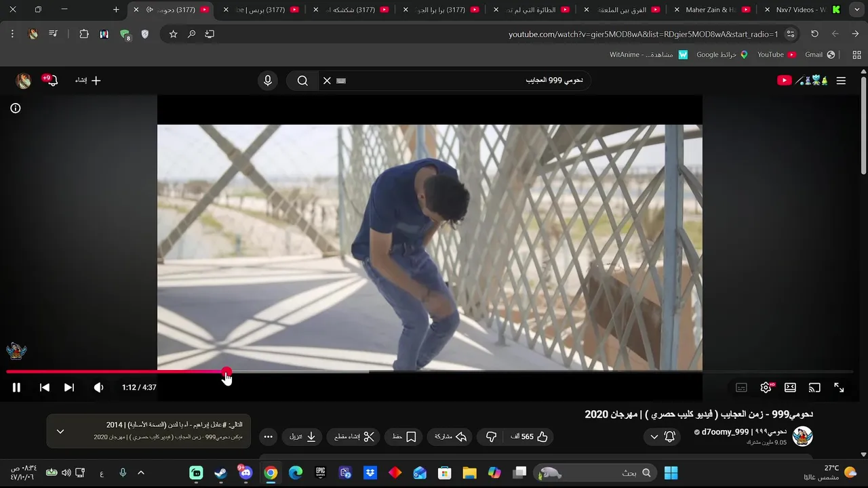The image size is (868, 488).
Task: Open File Explorer taskbar icon
Action: click(x=469, y=473)
